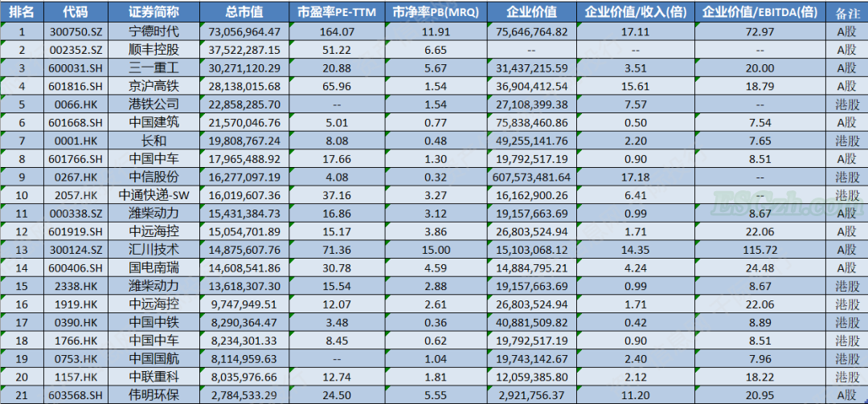Select market cap 15,431,384.73
The width and height of the screenshot is (868, 404).
pyautogui.click(x=244, y=213)
